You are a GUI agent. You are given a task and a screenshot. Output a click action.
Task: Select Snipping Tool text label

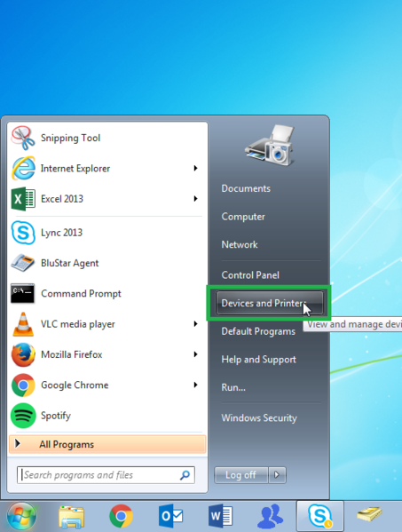(70, 138)
